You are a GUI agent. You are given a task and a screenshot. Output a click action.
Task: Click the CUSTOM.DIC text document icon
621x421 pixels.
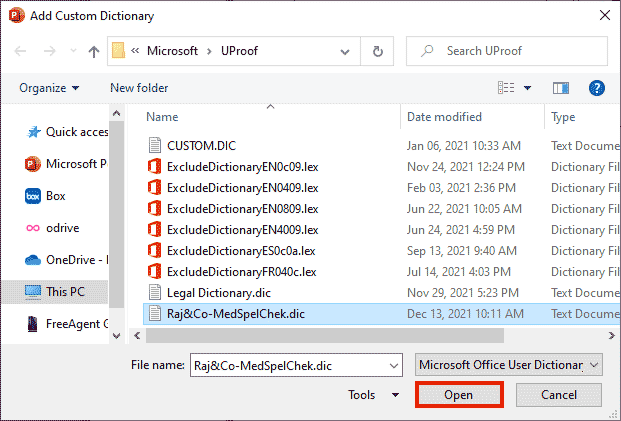(x=154, y=145)
